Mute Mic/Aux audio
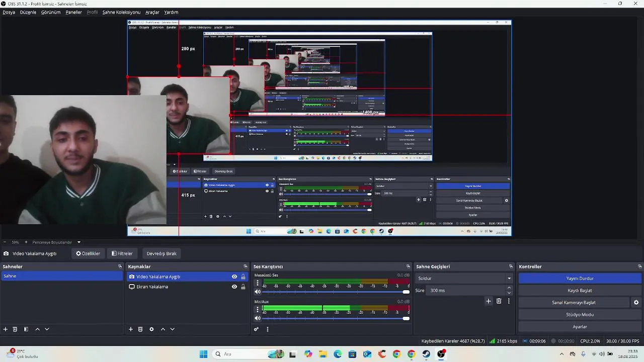The image size is (644, 362). click(x=258, y=318)
